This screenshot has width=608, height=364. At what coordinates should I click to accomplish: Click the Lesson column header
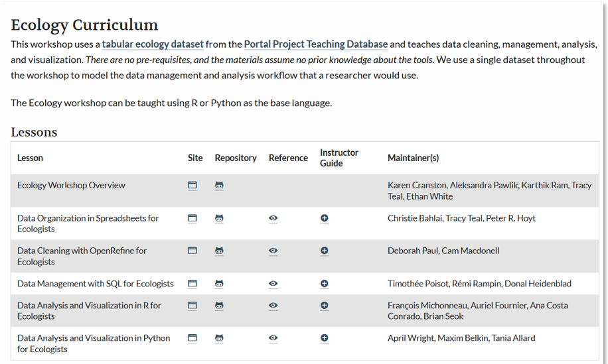(30, 158)
